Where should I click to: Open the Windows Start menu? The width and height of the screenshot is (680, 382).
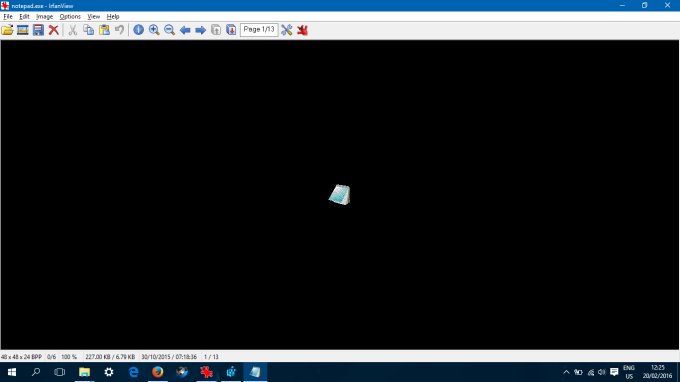pyautogui.click(x=12, y=372)
